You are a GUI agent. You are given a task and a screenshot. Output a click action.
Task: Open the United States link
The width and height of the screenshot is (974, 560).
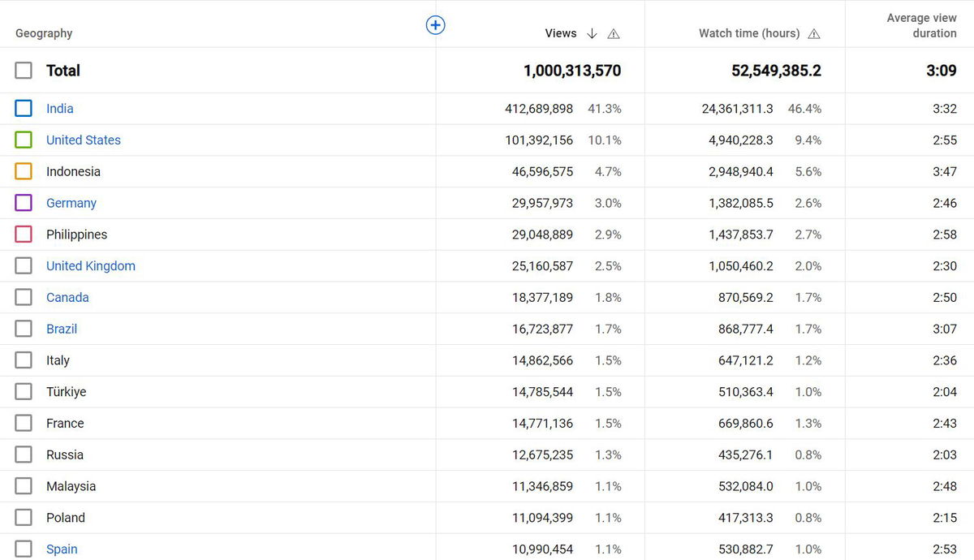(x=83, y=140)
